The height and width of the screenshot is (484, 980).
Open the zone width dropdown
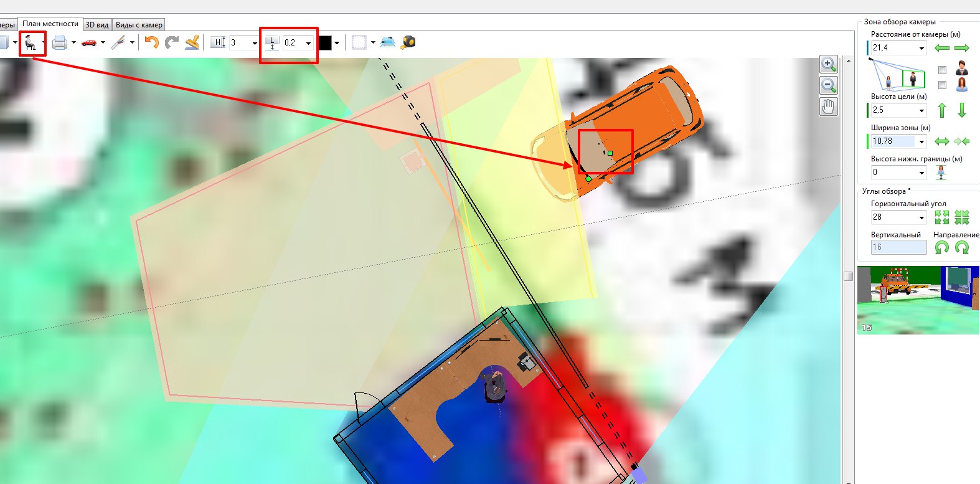coord(921,141)
